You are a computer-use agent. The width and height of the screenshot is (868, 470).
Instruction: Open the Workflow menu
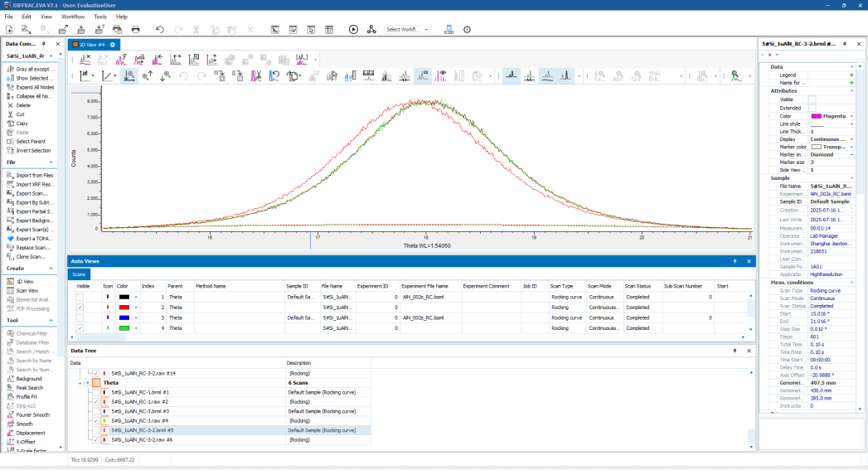pyautogui.click(x=73, y=17)
